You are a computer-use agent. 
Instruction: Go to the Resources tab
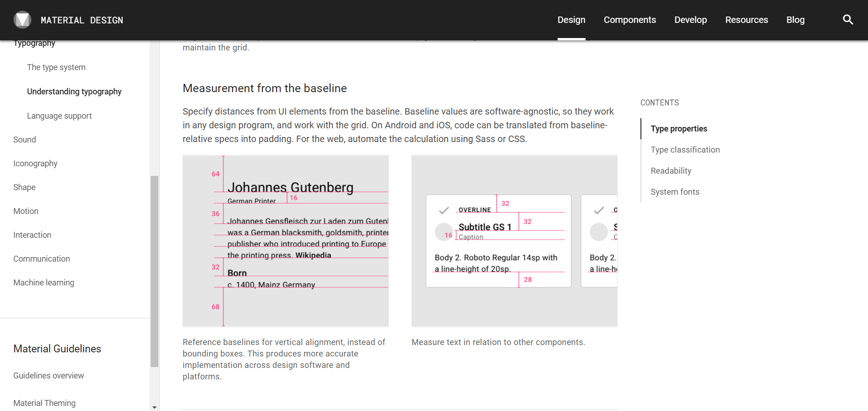click(746, 20)
